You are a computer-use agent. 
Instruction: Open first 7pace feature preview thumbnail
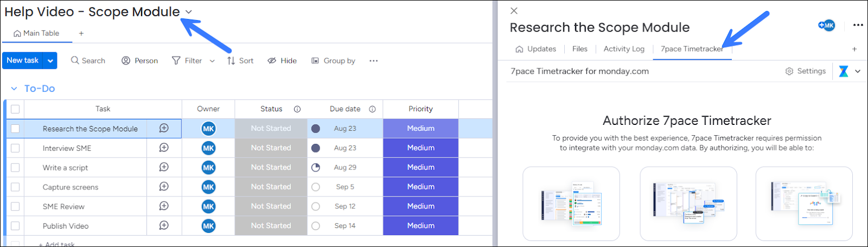(x=571, y=204)
